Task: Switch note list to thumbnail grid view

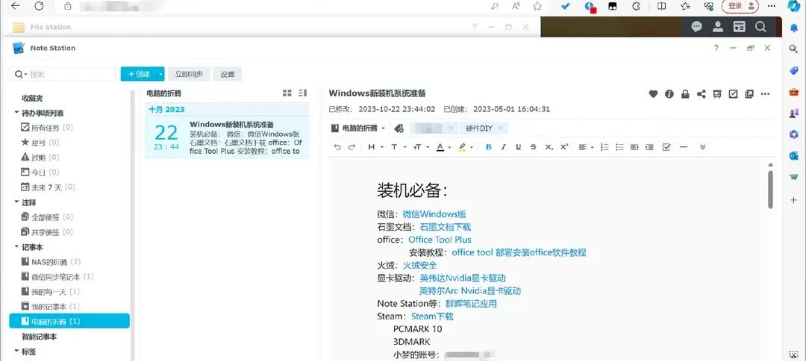Action: point(287,93)
